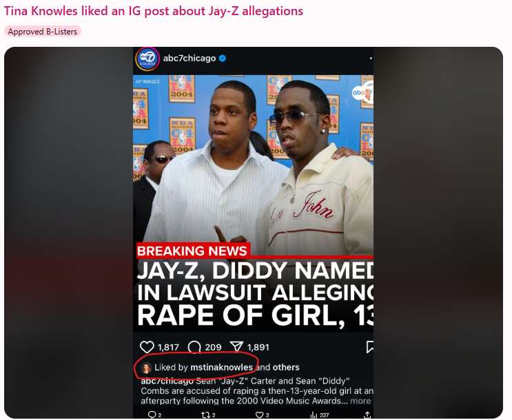Open the views bar chart icon showing 227
The width and height of the screenshot is (512, 420).
314,414
